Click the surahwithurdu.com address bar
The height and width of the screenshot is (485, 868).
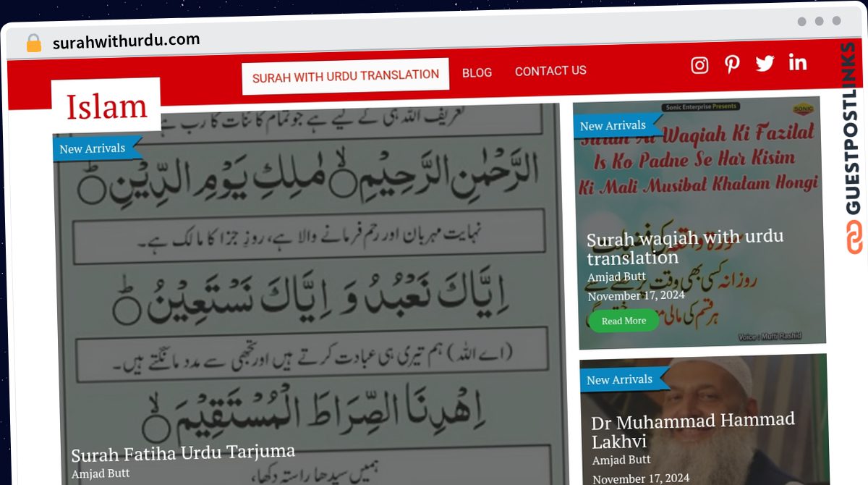(126, 41)
